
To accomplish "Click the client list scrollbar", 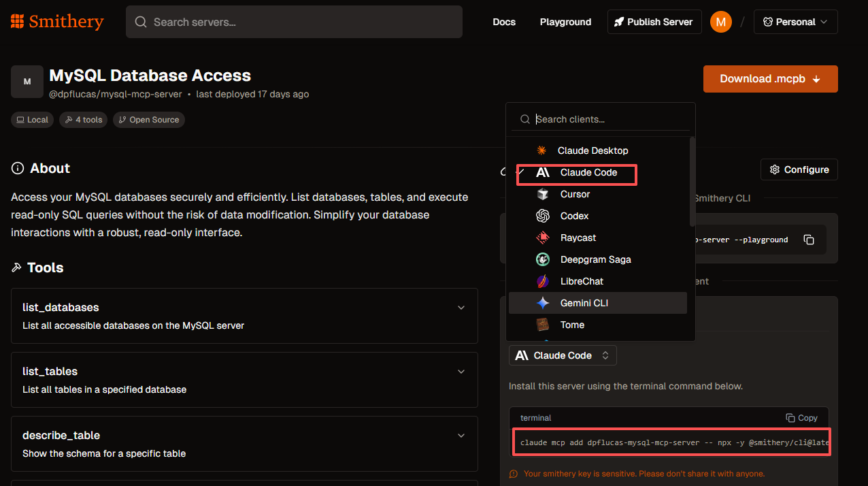I will (x=692, y=181).
